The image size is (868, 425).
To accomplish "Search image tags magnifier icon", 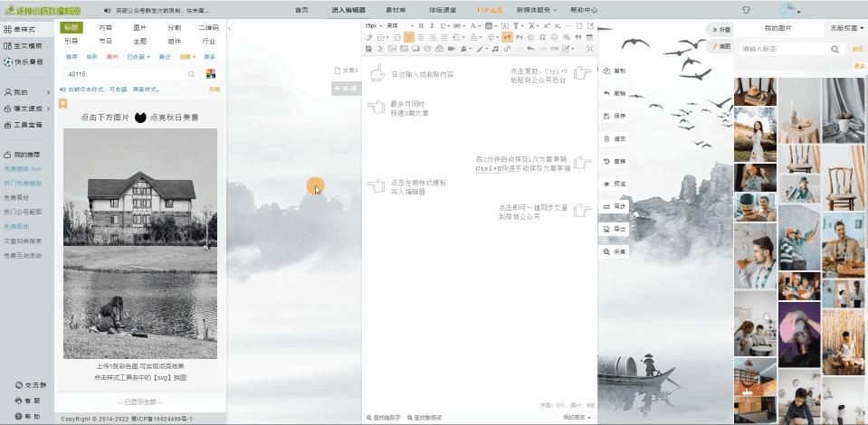I will [x=835, y=49].
